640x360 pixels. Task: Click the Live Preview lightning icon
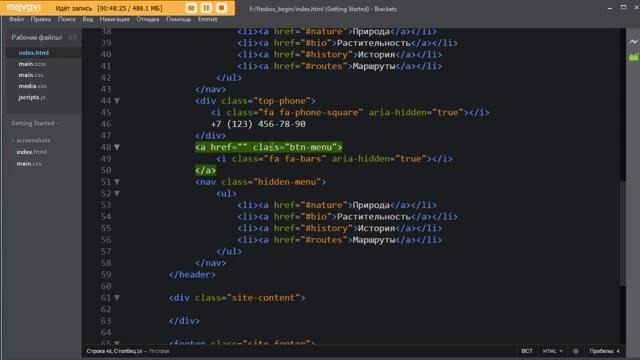[x=633, y=42]
